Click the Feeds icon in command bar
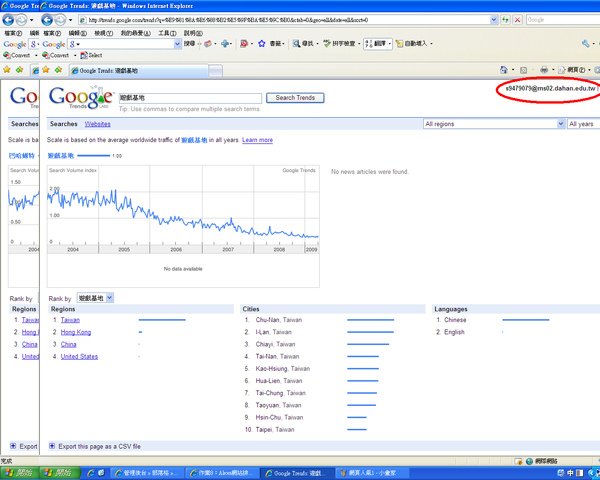The width and height of the screenshot is (600, 480). [x=523, y=70]
